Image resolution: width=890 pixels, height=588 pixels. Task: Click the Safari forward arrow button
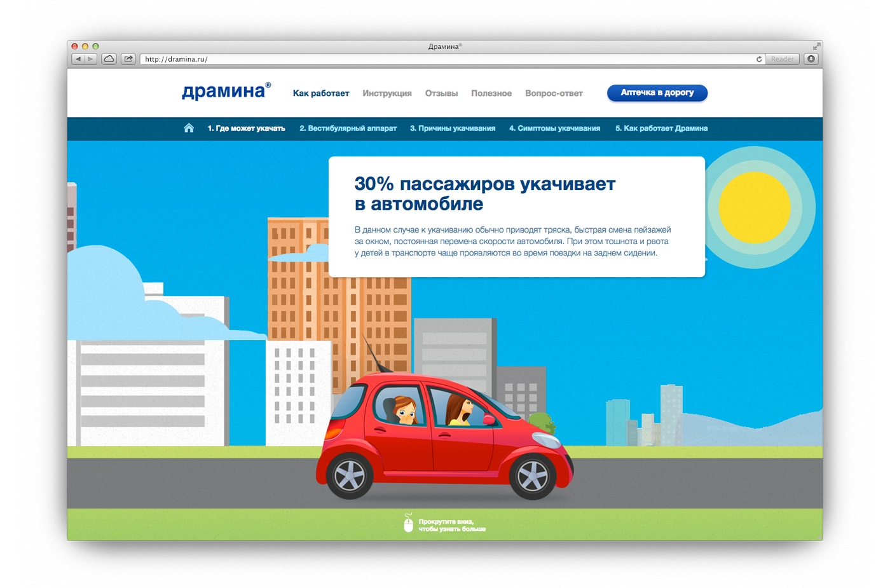91,59
